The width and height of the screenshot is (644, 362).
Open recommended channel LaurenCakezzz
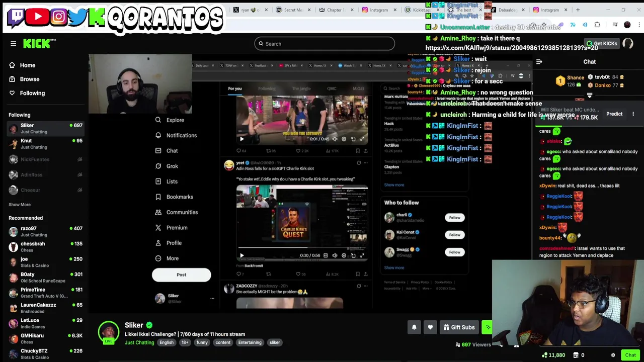pos(45,308)
